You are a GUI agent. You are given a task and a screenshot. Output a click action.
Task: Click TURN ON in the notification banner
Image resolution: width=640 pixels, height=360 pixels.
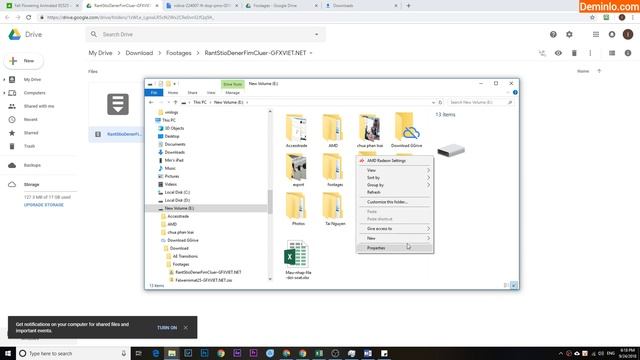click(x=167, y=328)
